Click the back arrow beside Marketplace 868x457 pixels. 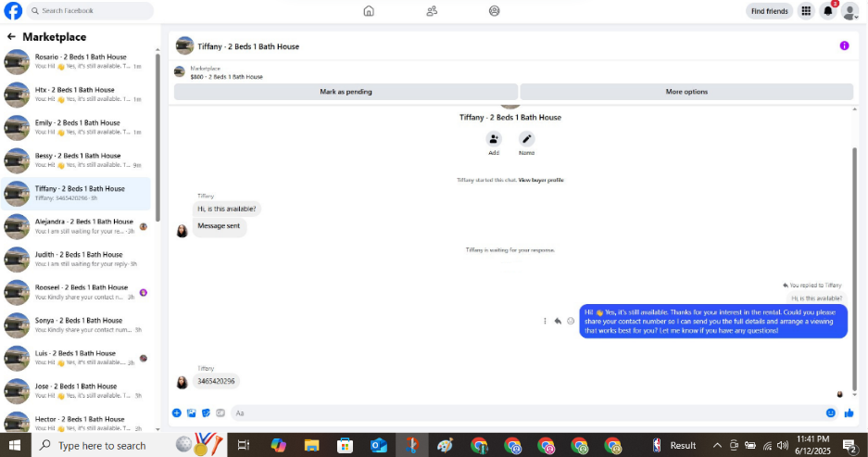[11, 36]
